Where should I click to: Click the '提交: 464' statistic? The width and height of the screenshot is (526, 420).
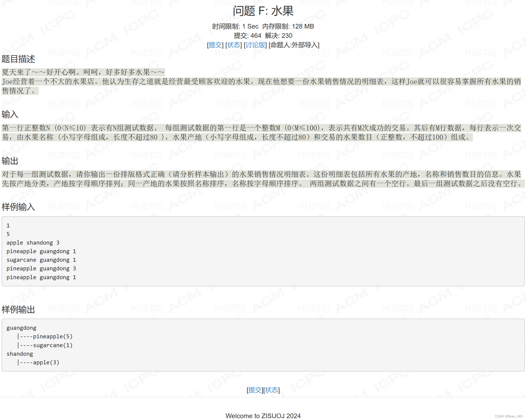pos(247,36)
